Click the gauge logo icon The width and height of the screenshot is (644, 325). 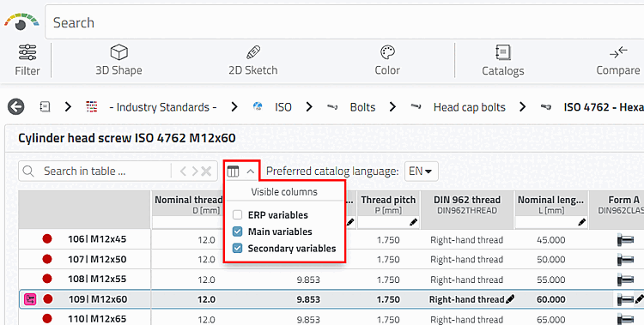[x=21, y=21]
